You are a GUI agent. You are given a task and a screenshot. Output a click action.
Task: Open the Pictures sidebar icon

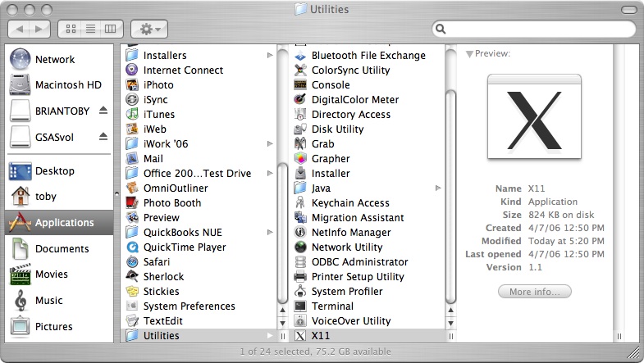click(x=21, y=326)
